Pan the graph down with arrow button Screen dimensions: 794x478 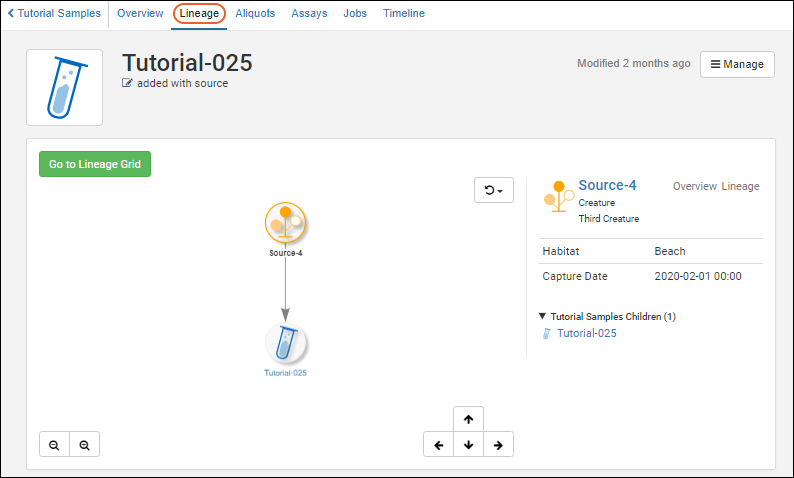[x=468, y=445]
